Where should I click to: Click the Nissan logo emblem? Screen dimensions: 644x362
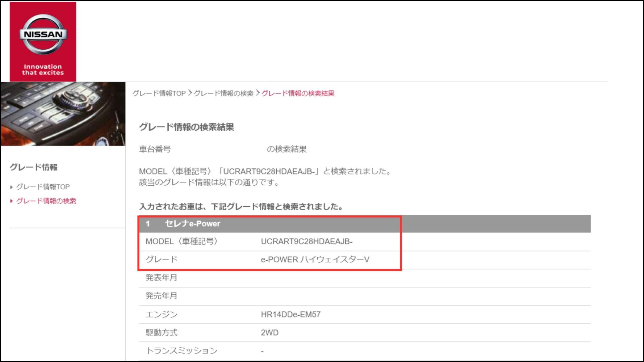click(x=43, y=34)
